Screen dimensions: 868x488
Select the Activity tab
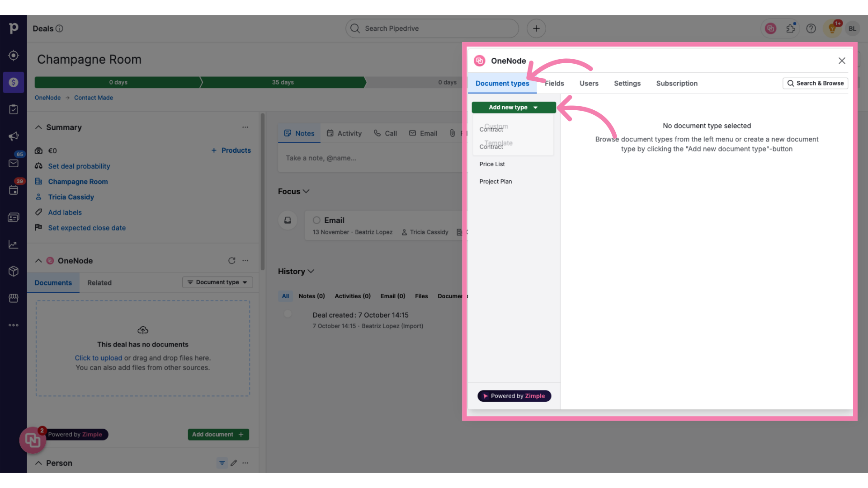(344, 133)
